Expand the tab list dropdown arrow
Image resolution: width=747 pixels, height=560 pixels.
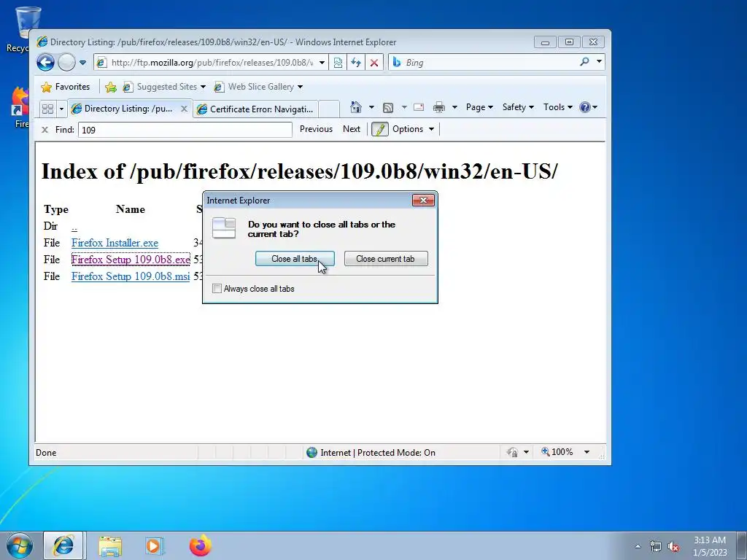tap(61, 109)
